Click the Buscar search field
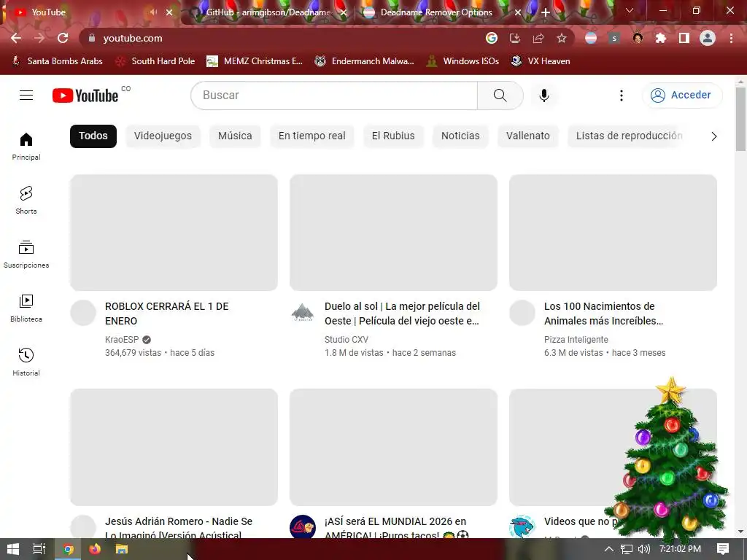 point(334,96)
